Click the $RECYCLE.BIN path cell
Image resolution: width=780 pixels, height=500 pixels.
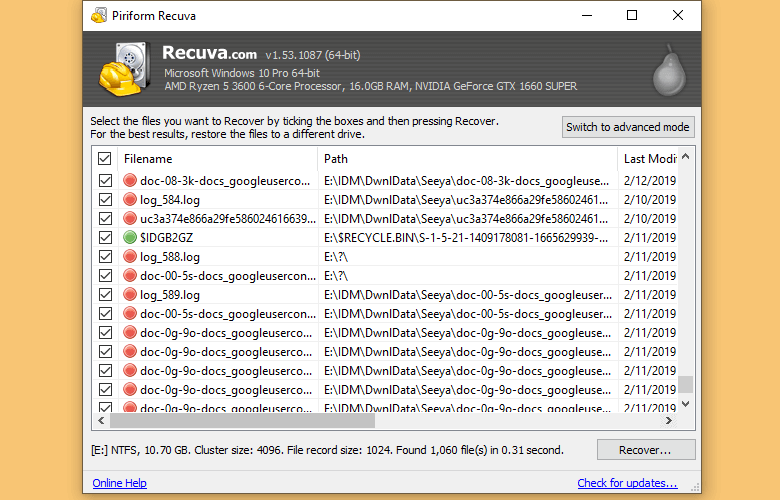point(466,238)
